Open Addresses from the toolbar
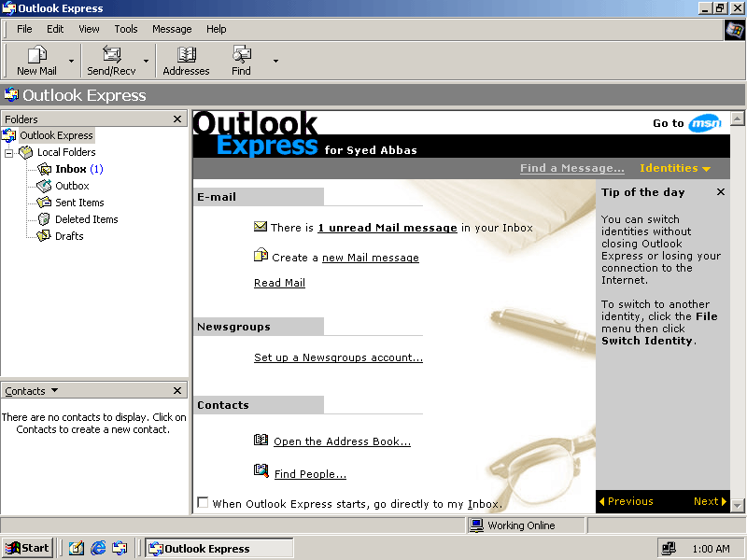The image size is (747, 560). coord(186,56)
